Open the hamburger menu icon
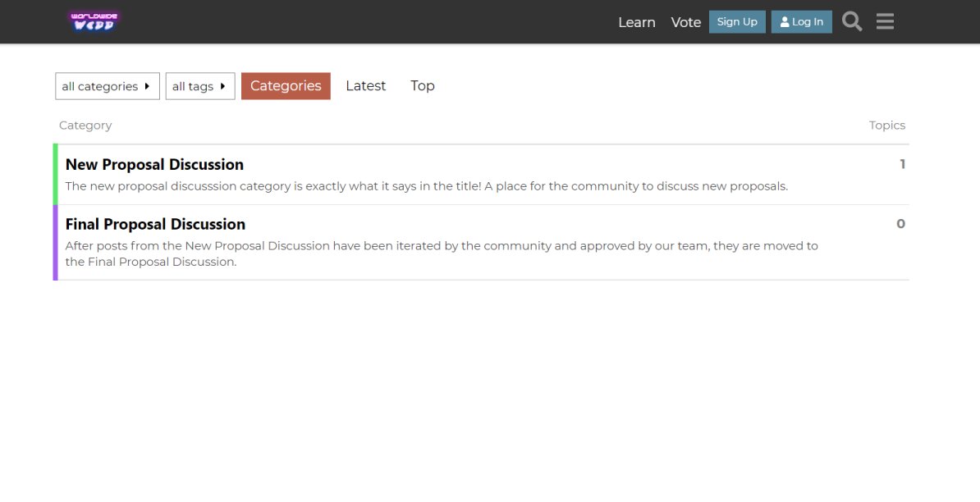Image resolution: width=980 pixels, height=502 pixels. point(885,22)
